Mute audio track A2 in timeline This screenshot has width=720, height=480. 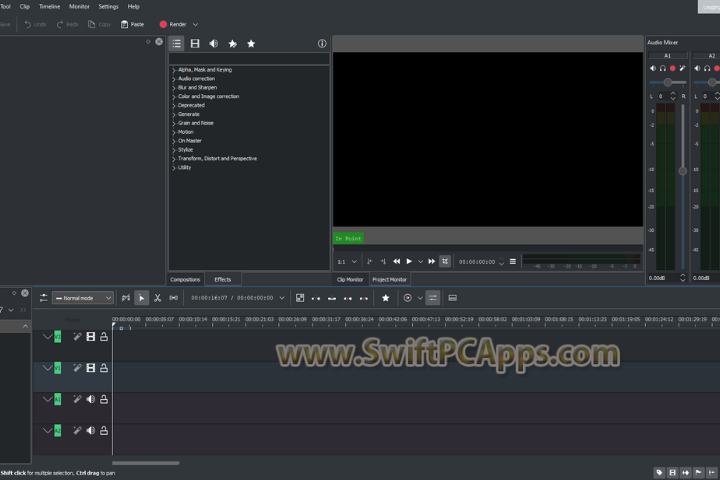91,430
